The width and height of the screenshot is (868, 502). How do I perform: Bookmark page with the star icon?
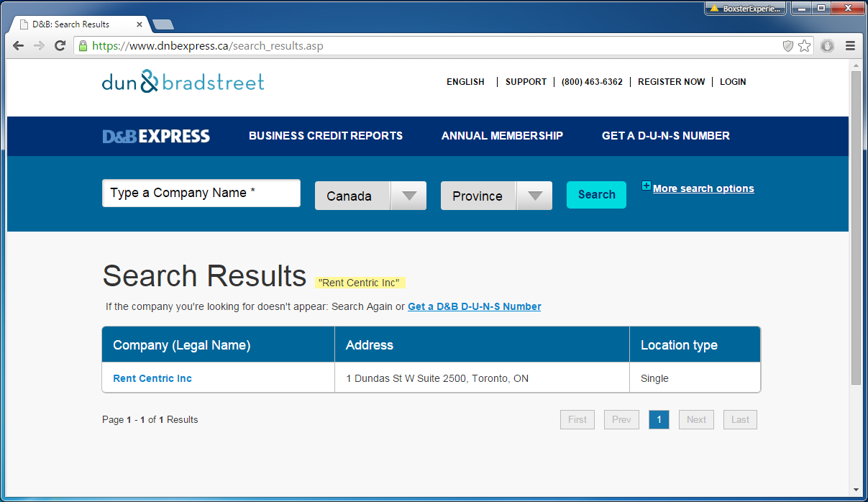click(804, 46)
